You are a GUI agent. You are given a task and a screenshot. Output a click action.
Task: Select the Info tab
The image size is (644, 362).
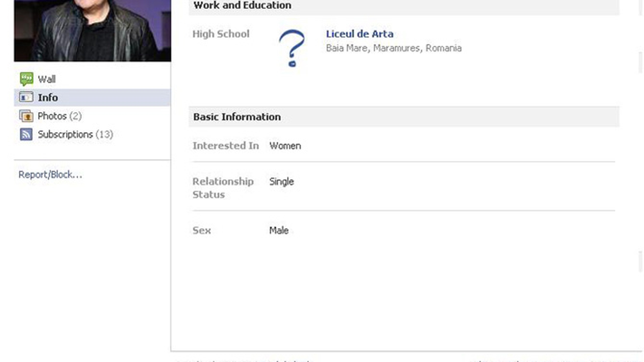(92, 98)
